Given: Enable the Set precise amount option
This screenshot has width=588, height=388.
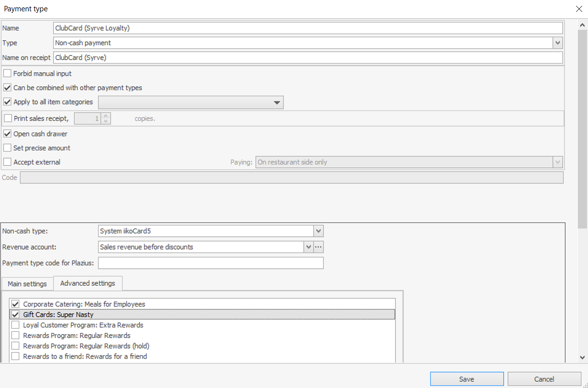Looking at the screenshot, I should tap(8, 148).
